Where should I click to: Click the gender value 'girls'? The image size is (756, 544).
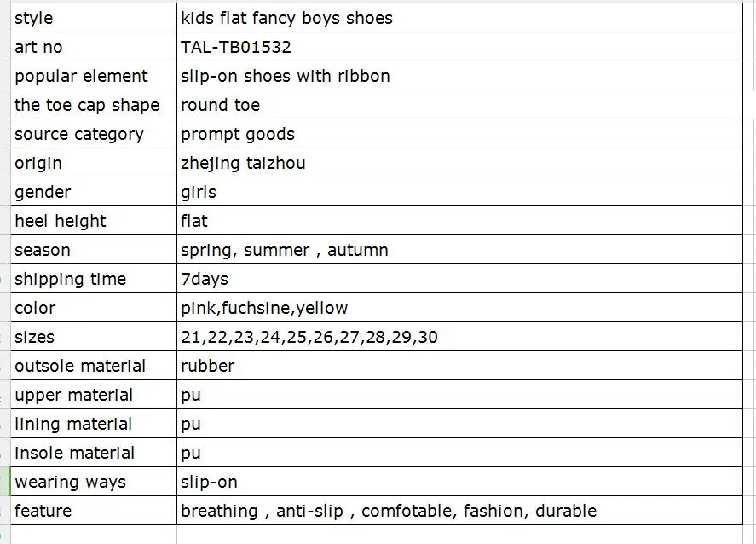tap(199, 192)
